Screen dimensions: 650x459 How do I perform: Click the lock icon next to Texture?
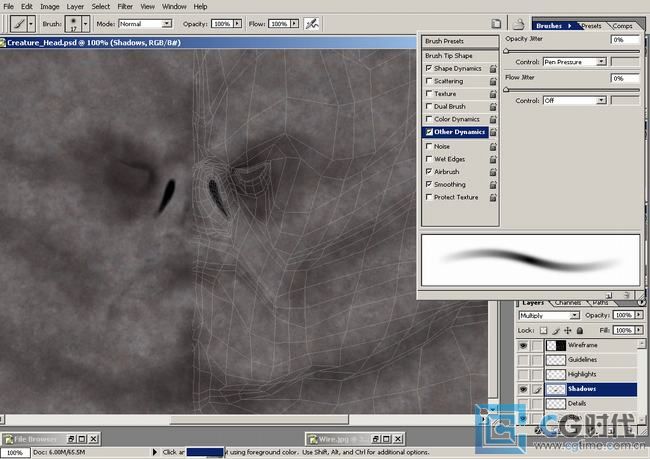(493, 94)
